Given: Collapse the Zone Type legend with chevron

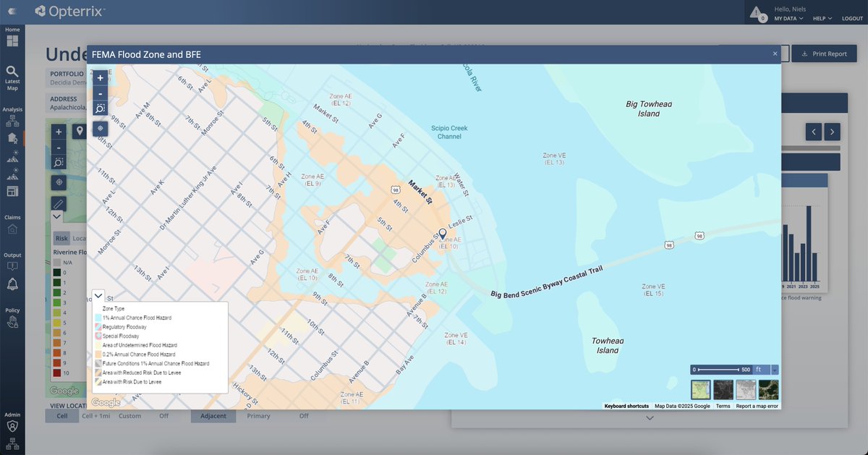Looking at the screenshot, I should pyautogui.click(x=99, y=296).
